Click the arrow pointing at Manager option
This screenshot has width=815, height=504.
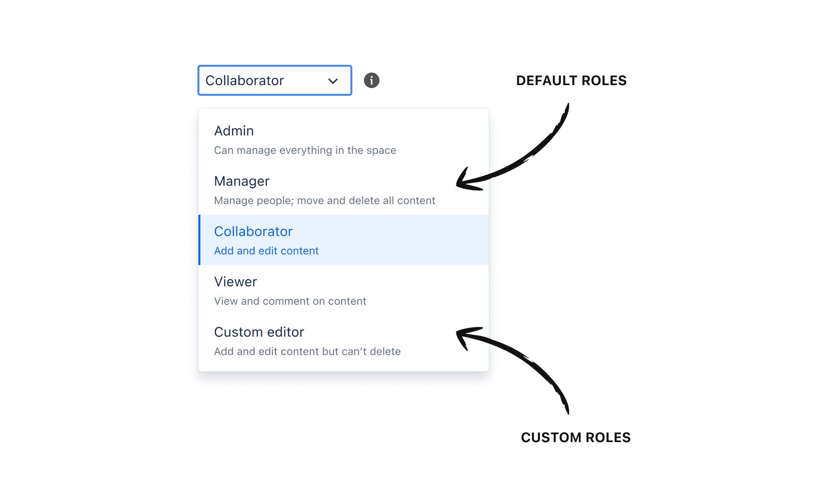pos(513,147)
